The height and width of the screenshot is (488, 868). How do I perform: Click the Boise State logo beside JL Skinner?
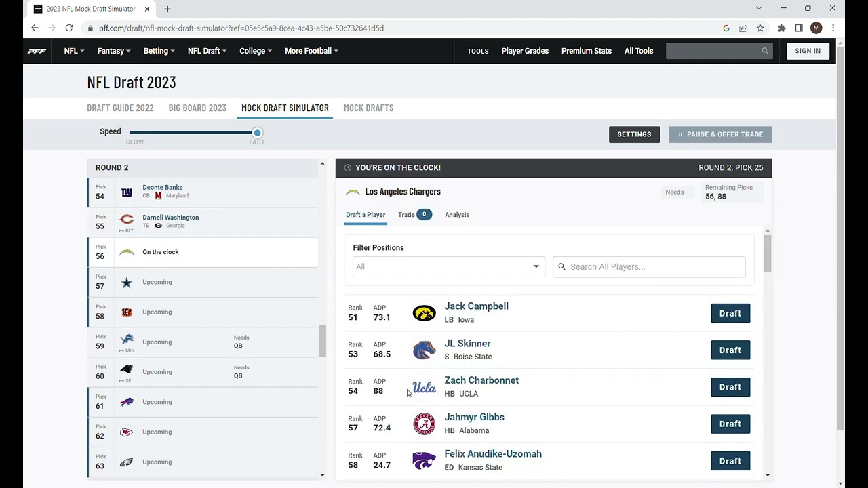(x=424, y=350)
